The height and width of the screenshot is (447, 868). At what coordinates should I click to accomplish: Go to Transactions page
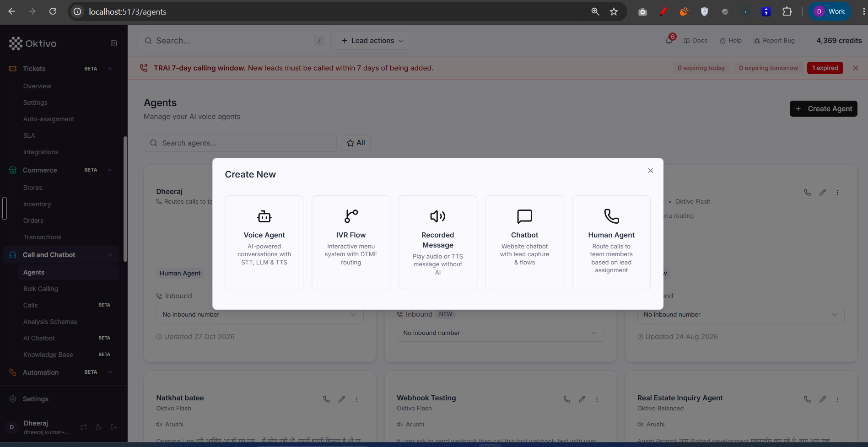click(42, 237)
